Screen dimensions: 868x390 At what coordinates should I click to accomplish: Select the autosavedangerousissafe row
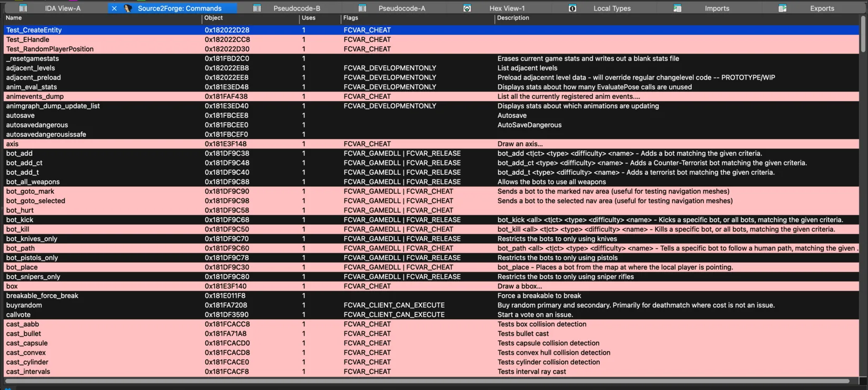click(x=431, y=134)
